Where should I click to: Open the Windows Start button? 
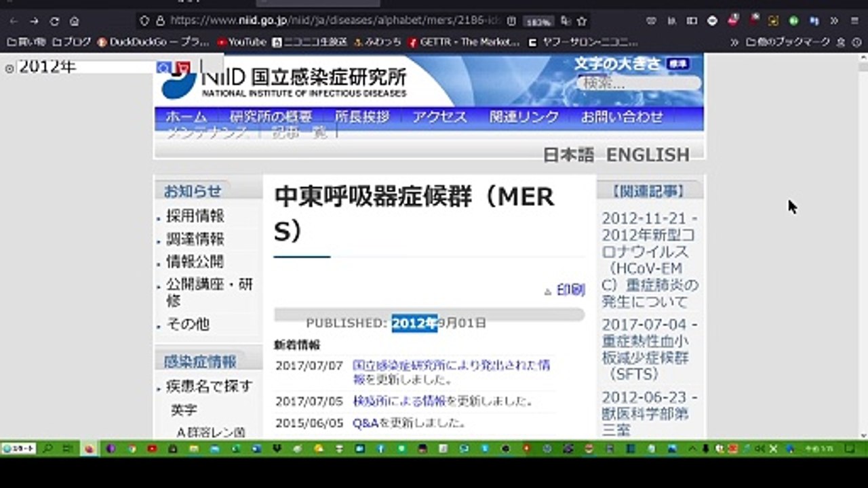tap(18, 448)
